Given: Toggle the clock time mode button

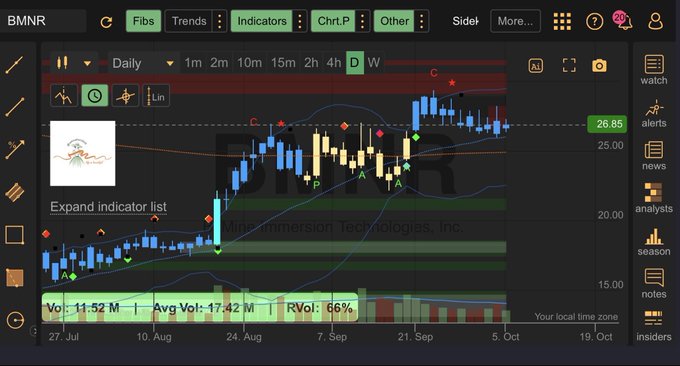Looking at the screenshot, I should (95, 96).
